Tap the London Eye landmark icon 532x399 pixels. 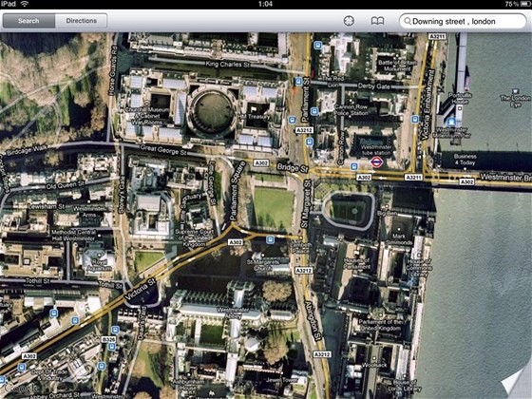tap(516, 91)
